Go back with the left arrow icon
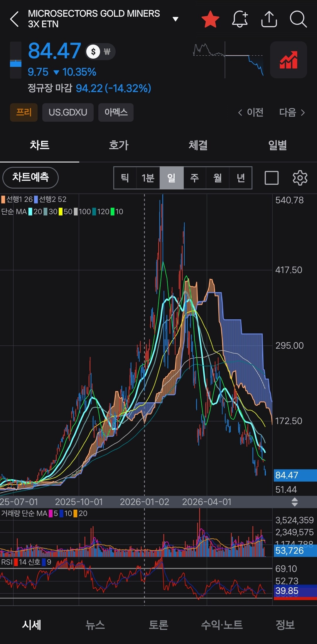Image resolution: width=317 pixels, height=644 pixels. click(x=15, y=19)
